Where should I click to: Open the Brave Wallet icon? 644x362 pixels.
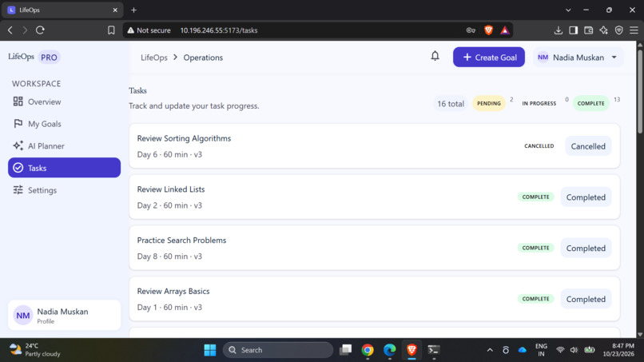pyautogui.click(x=589, y=30)
